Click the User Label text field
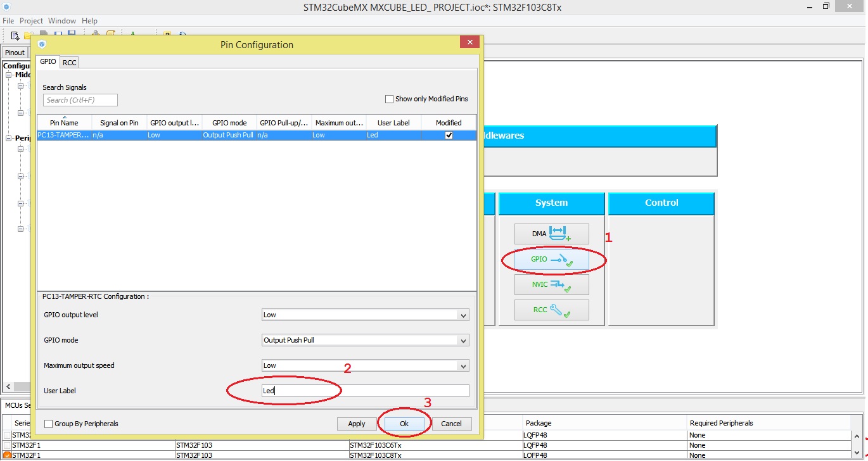Image resolution: width=868 pixels, height=461 pixels. coord(366,391)
